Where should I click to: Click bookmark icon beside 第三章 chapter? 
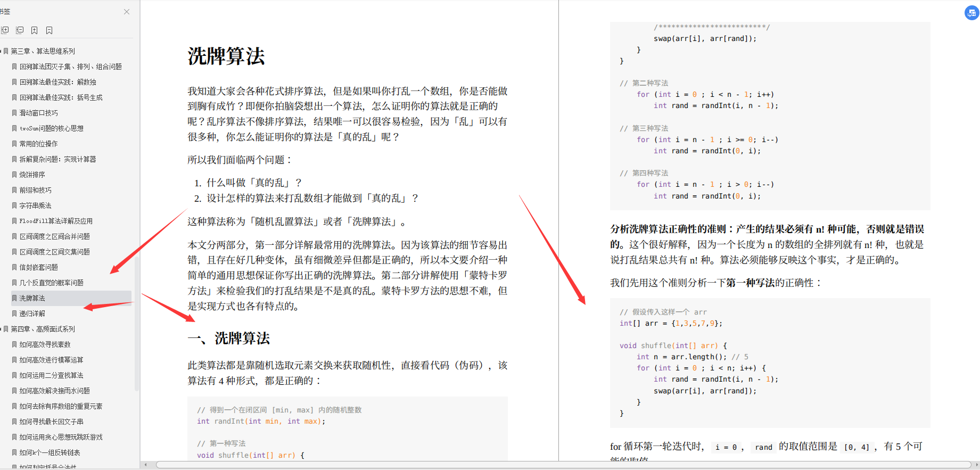(6, 51)
